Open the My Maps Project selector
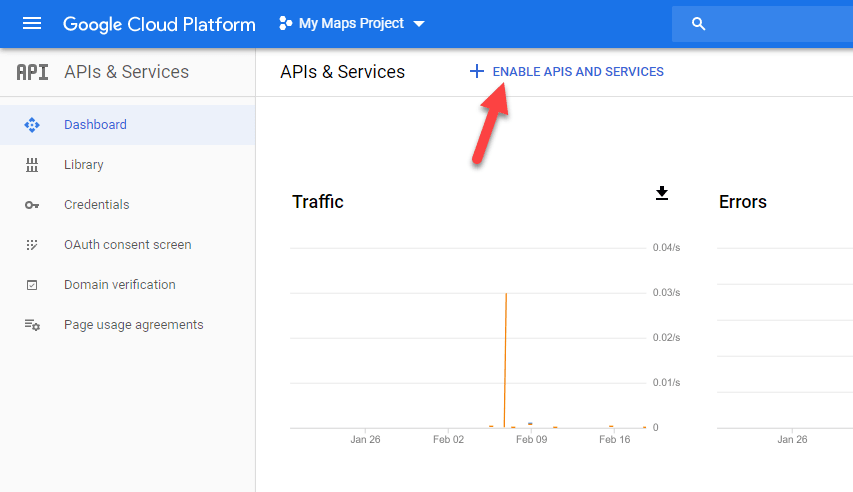This screenshot has width=853, height=492. coord(352,23)
